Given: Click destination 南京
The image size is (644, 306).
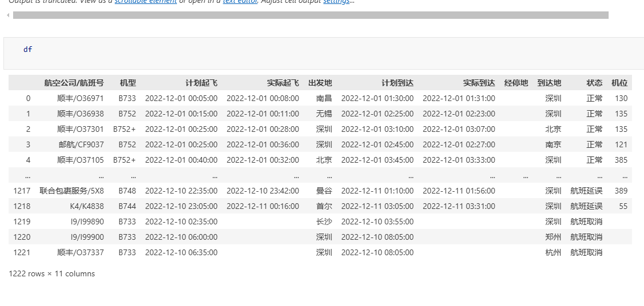Looking at the screenshot, I should coord(553,144).
